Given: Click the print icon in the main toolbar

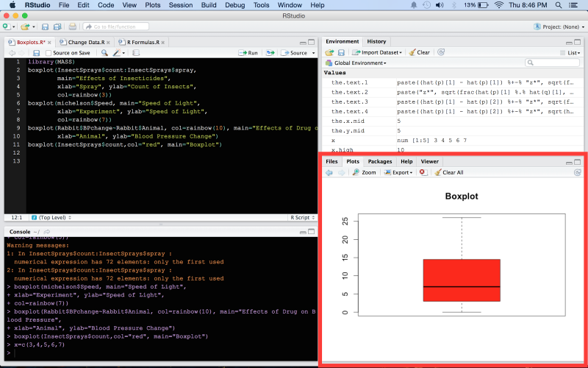Looking at the screenshot, I should 72,26.
